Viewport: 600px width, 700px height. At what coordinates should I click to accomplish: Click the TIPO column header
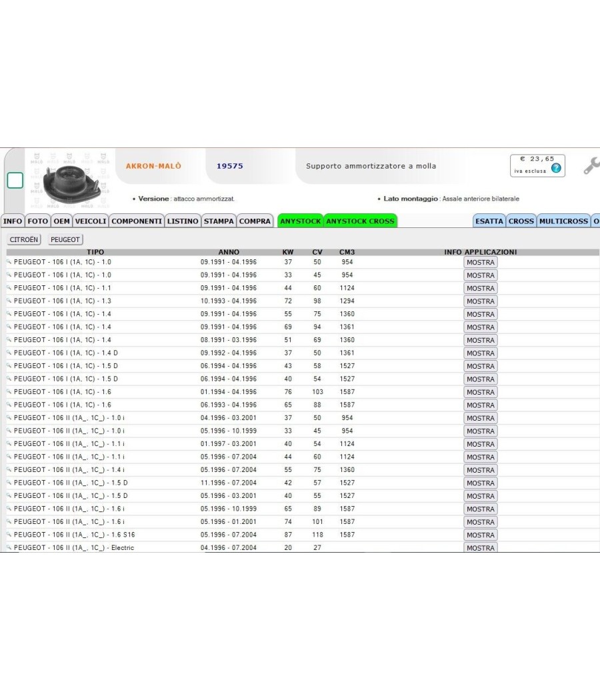coord(95,252)
